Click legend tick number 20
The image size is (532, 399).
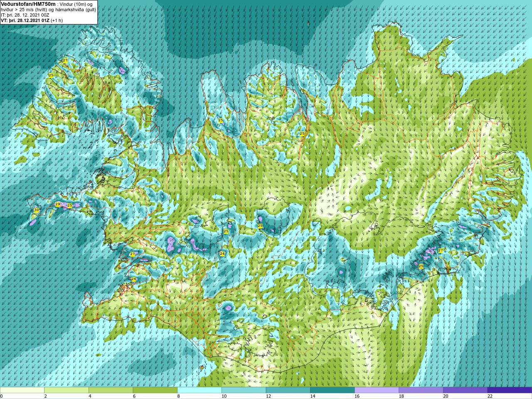click(446, 396)
